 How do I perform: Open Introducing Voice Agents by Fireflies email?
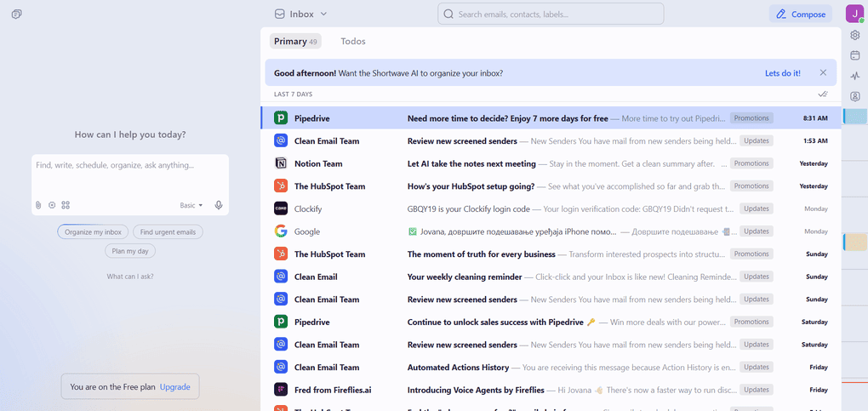[551, 390]
